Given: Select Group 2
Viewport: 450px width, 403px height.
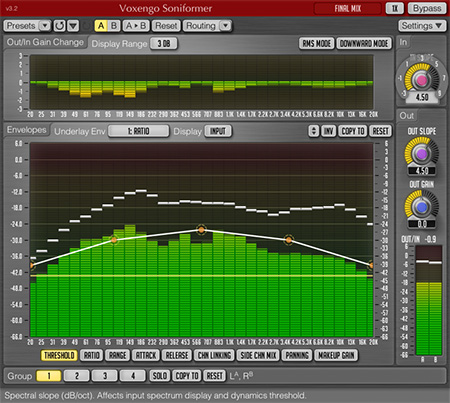Looking at the screenshot, I should coord(77,376).
